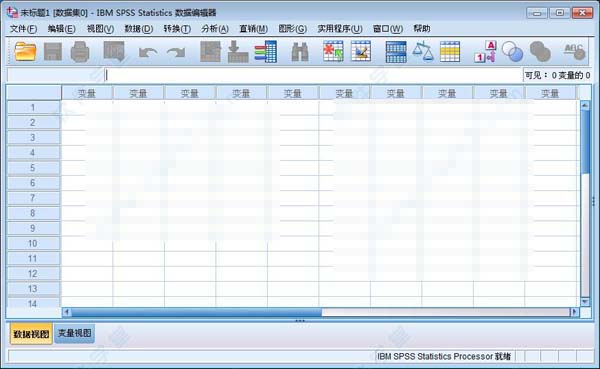The height and width of the screenshot is (369, 600).
Task: Open the 帮助 menu
Action: 422,29
